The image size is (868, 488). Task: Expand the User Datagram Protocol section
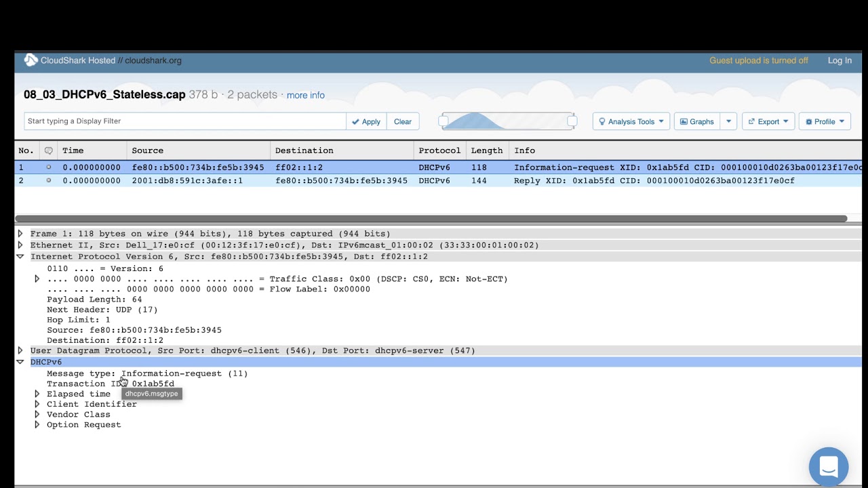[20, 351]
